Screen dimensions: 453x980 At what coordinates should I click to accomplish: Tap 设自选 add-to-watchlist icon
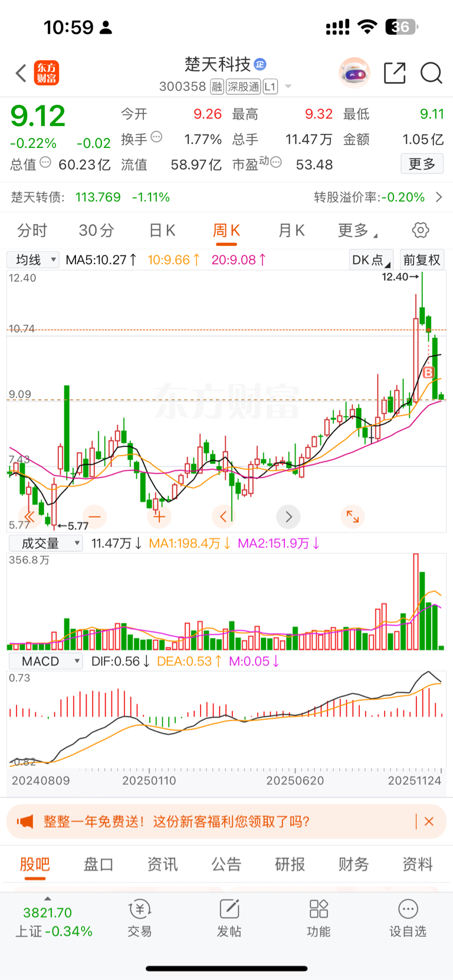tap(408, 919)
